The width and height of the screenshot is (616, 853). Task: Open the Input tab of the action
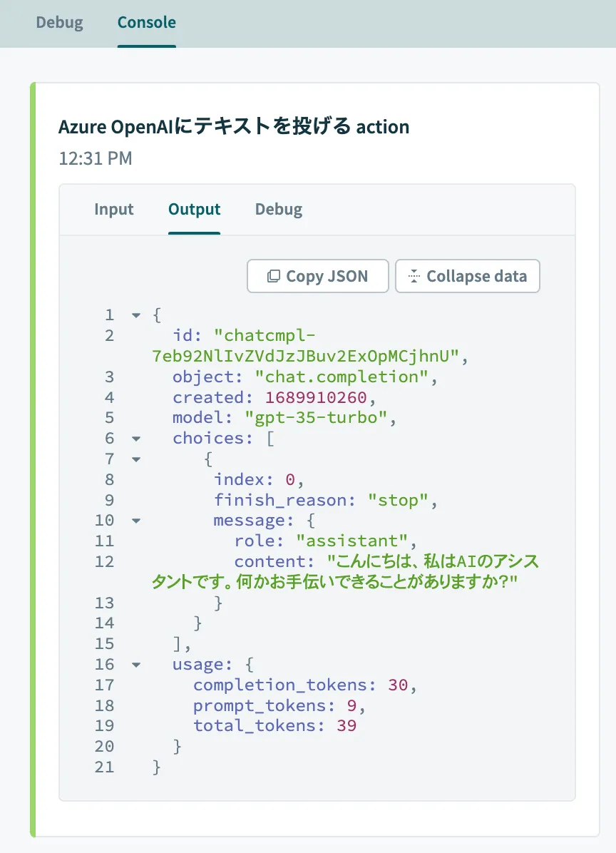(x=114, y=210)
